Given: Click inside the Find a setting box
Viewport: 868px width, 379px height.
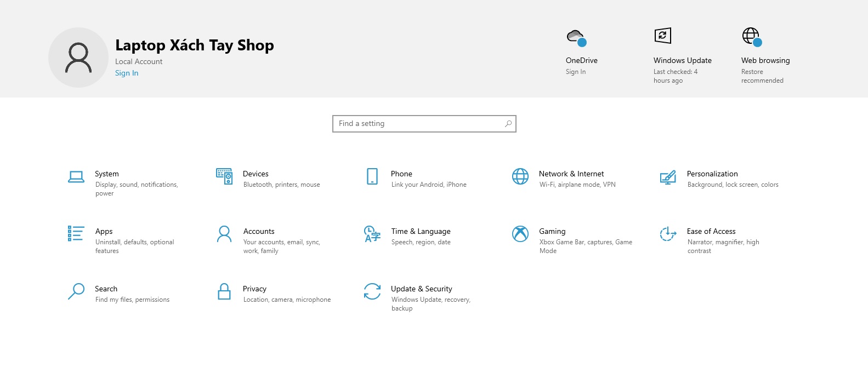Looking at the screenshot, I should pos(419,124).
